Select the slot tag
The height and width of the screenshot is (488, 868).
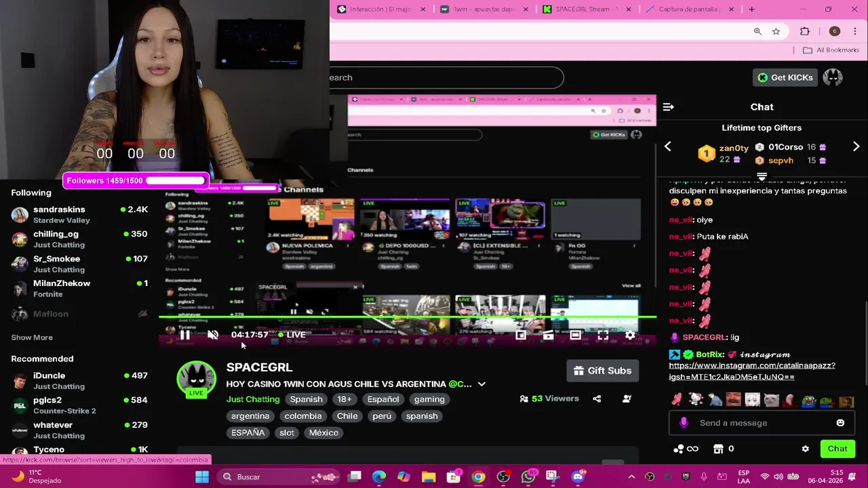click(287, 432)
